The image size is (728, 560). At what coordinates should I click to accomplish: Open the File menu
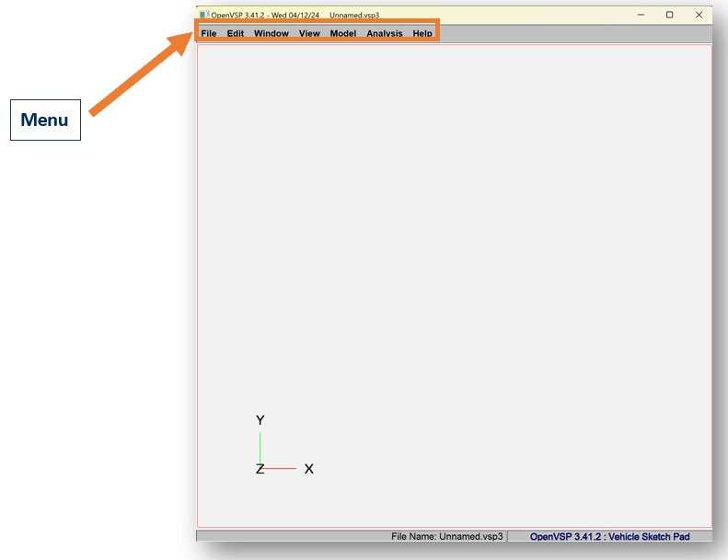coord(209,33)
